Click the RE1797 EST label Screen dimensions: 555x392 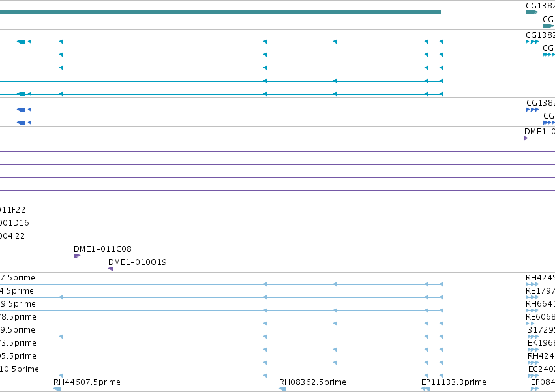540,291
